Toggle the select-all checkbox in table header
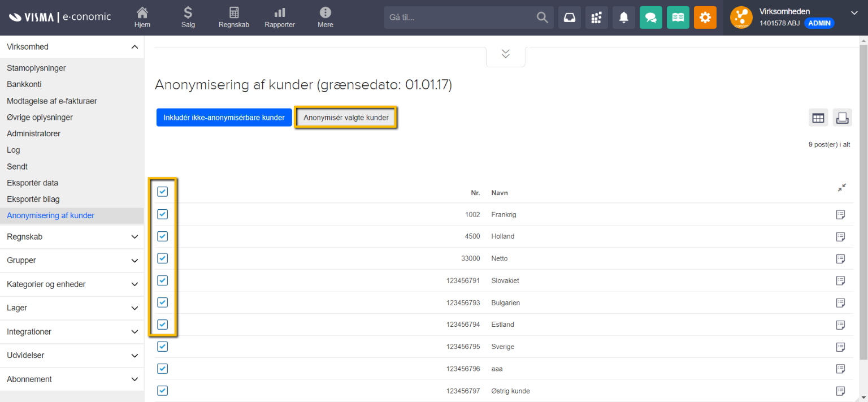The width and height of the screenshot is (868, 402). 163,192
